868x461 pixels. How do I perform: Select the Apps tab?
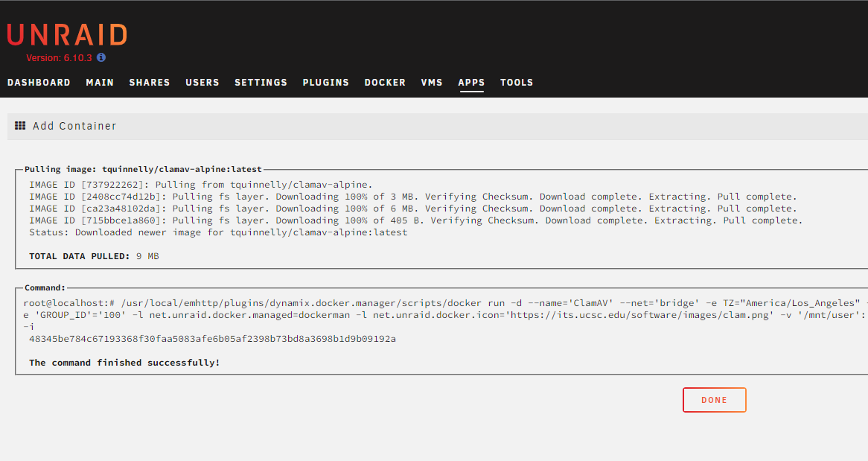[x=471, y=83]
